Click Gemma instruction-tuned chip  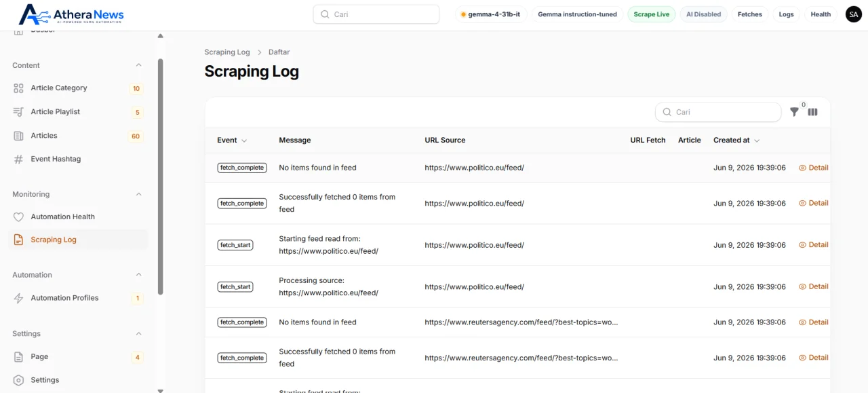pyautogui.click(x=577, y=14)
